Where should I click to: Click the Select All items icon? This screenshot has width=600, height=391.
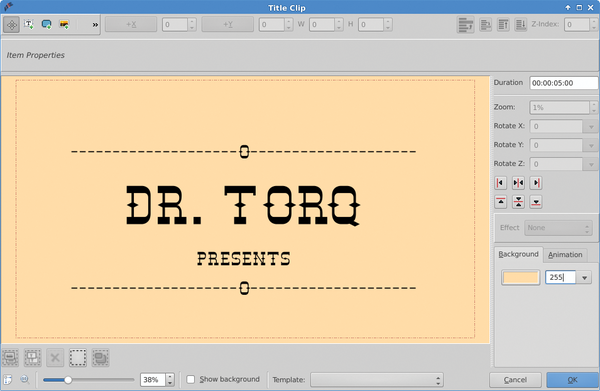point(78,358)
